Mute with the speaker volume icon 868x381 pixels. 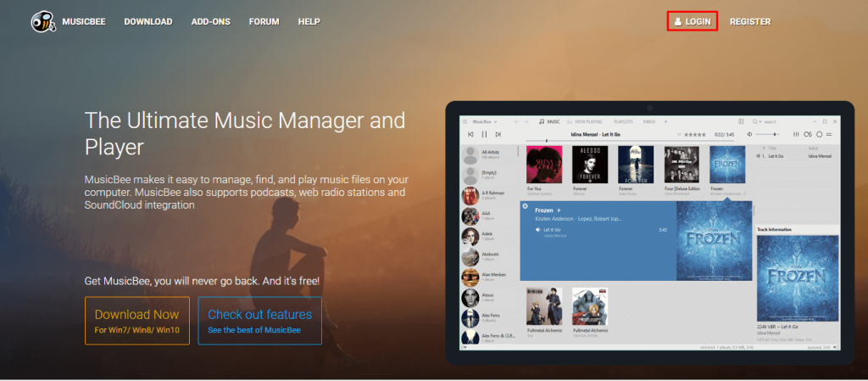click(749, 134)
